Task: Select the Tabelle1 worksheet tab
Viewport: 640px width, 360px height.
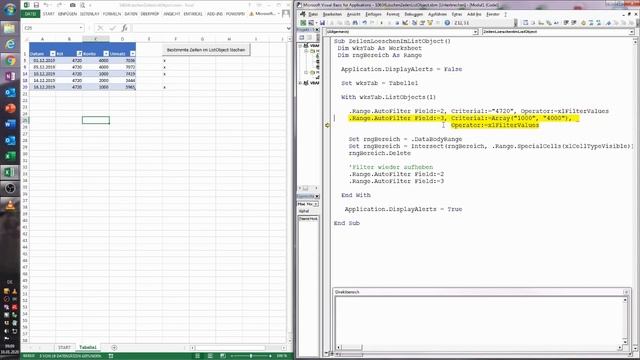Action: [x=88, y=347]
